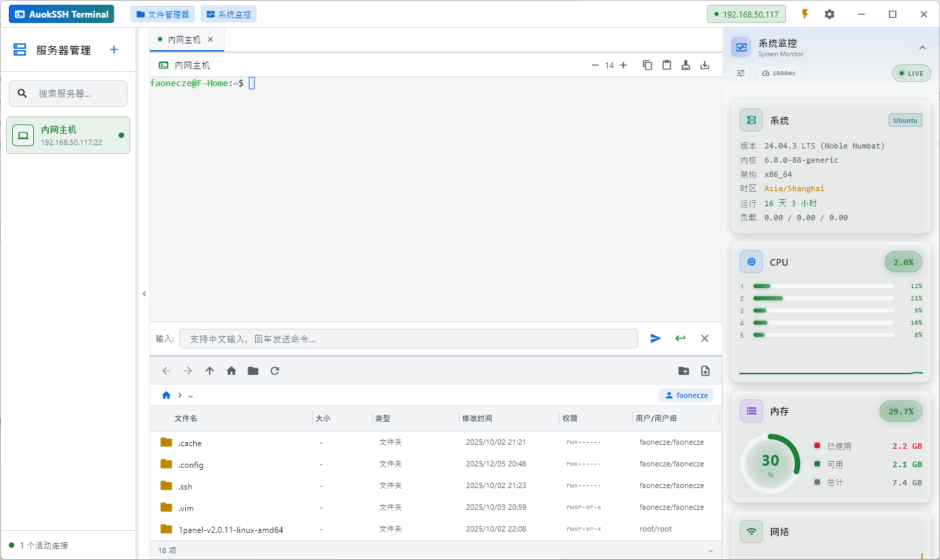Toggle the LIVE monitoring badge
The height and width of the screenshot is (560, 940).
tap(912, 73)
